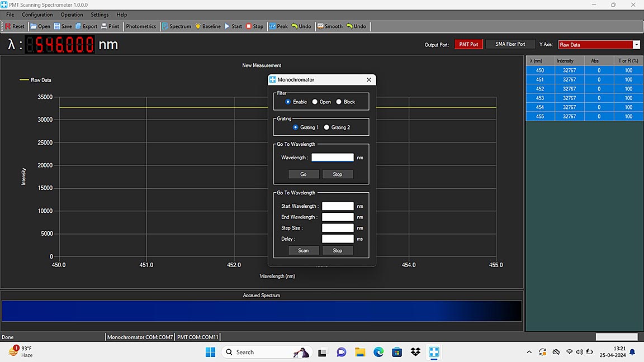The image size is (644, 362).
Task: Click the Peak toolbar icon
Action: 272,26
